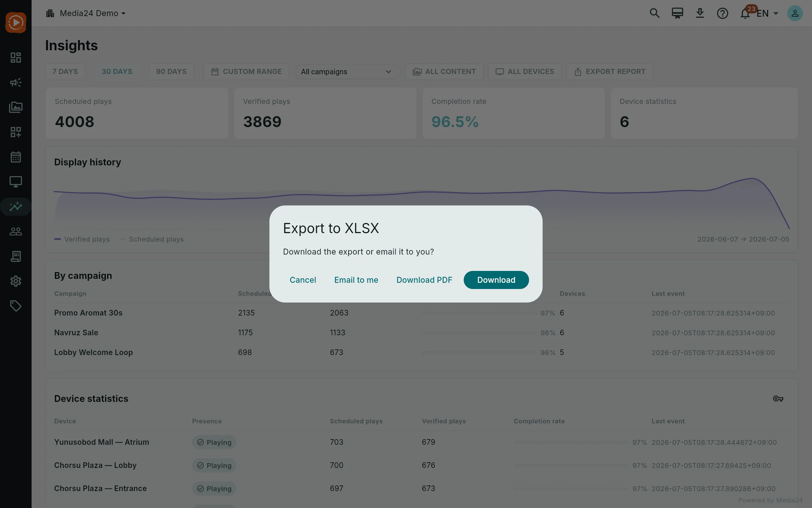This screenshot has height=508, width=812.
Task: Open the EN language dropdown
Action: [x=768, y=14]
